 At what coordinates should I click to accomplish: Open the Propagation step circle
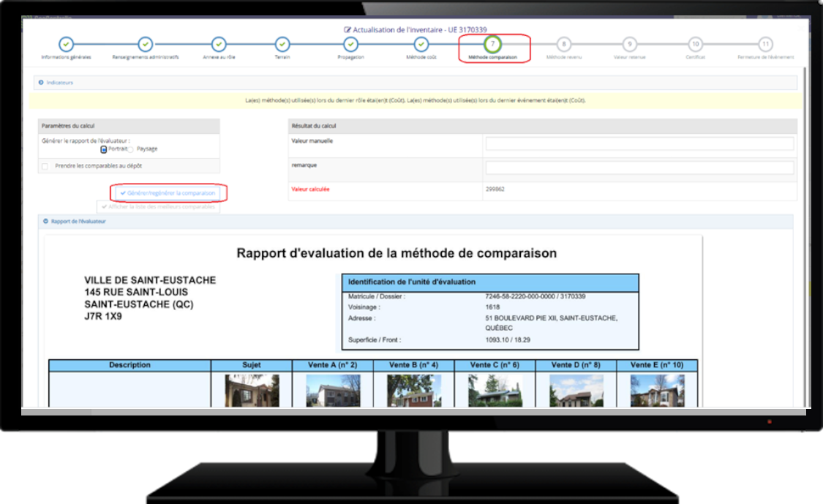[350, 44]
